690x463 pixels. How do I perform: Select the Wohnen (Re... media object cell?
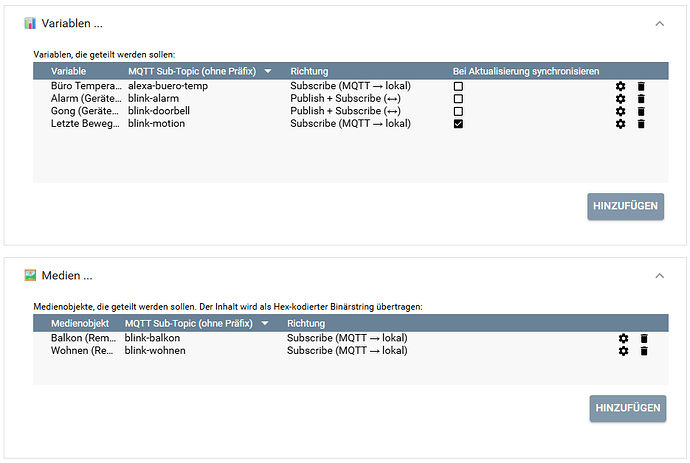[82, 351]
